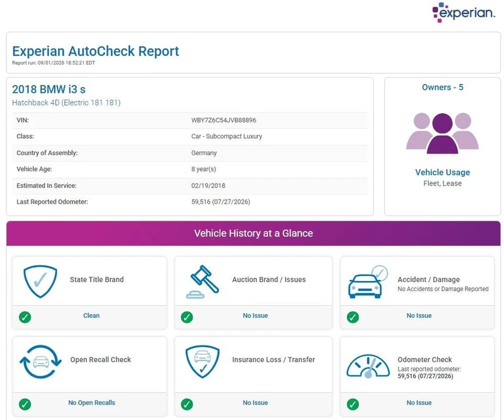Click the VIN: row label
This screenshot has height=420, width=504.
coord(23,120)
